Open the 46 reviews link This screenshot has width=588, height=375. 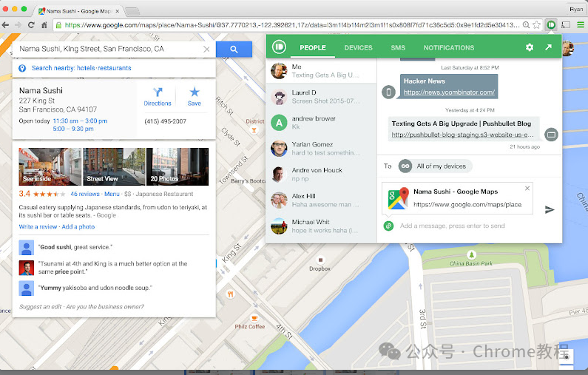85,194
